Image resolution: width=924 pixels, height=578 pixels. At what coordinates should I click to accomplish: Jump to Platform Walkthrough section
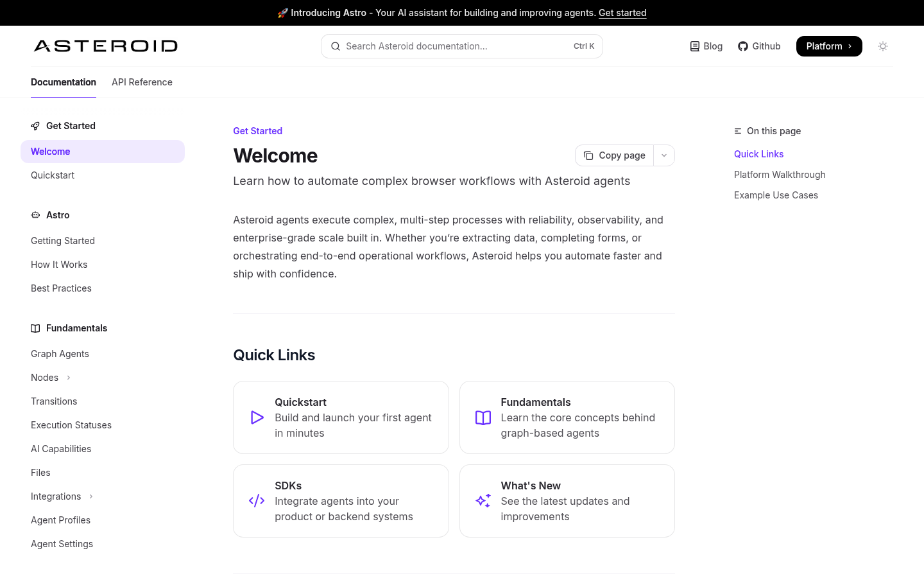780,175
